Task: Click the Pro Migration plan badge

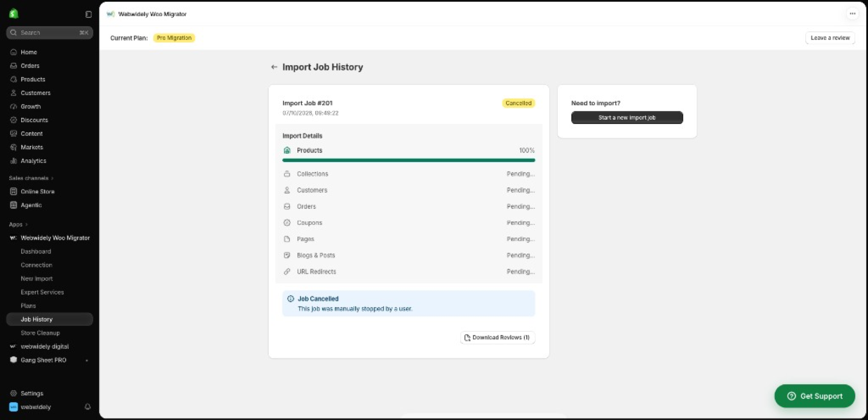Action: tap(174, 38)
